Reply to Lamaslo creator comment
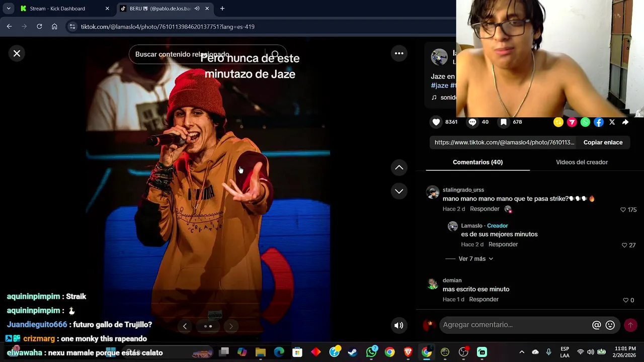The image size is (644, 362). click(503, 244)
